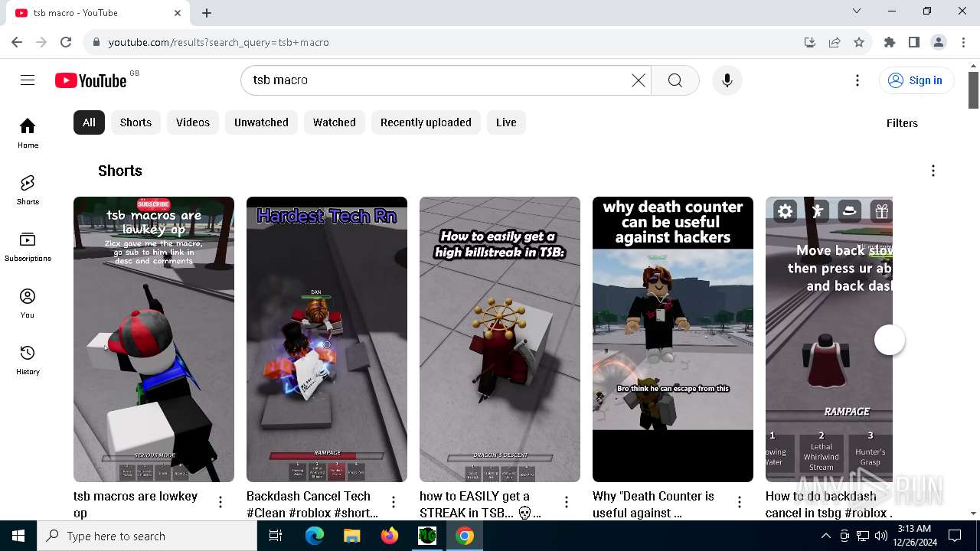Go to YouTube home via logo
980x551 pixels.
pos(90,80)
